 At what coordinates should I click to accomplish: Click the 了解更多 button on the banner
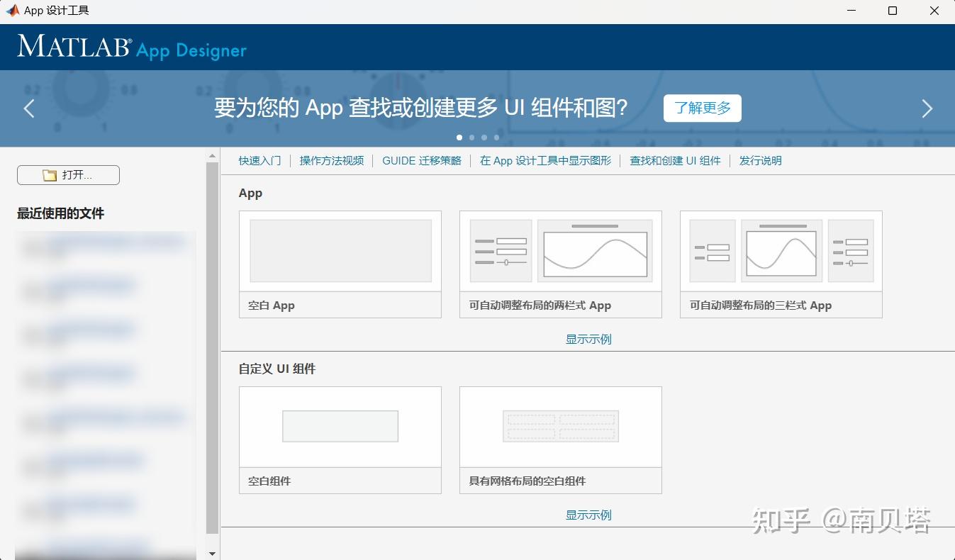pyautogui.click(x=702, y=108)
